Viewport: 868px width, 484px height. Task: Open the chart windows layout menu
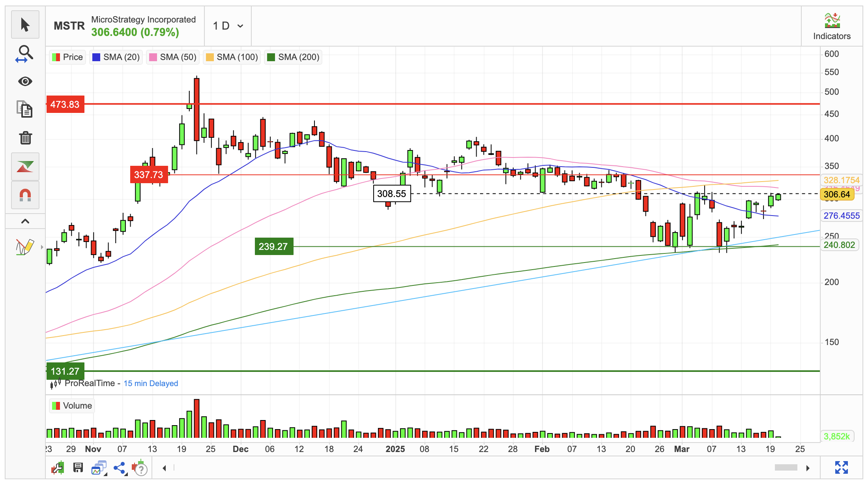99,468
